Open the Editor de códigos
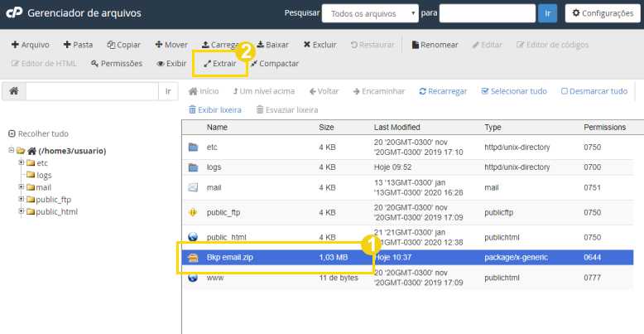This screenshot has height=334, width=644. (552, 45)
